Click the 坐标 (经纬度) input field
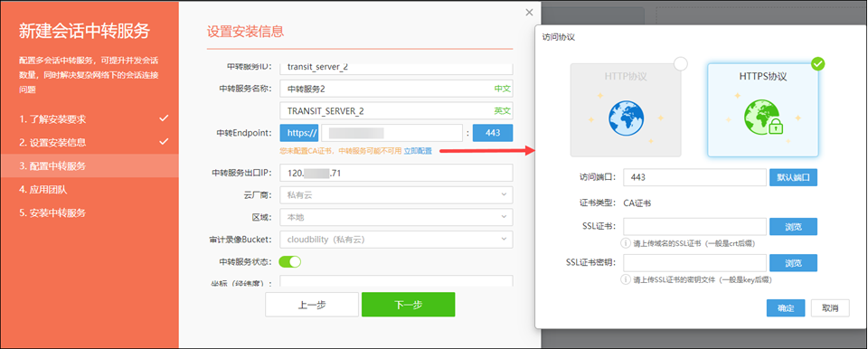868x349 pixels. (396, 281)
